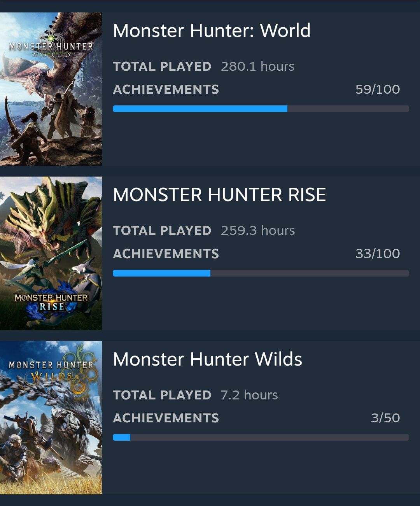Image resolution: width=420 pixels, height=506 pixels.
Task: Click the 280.1 hours played text
Action: tap(257, 67)
